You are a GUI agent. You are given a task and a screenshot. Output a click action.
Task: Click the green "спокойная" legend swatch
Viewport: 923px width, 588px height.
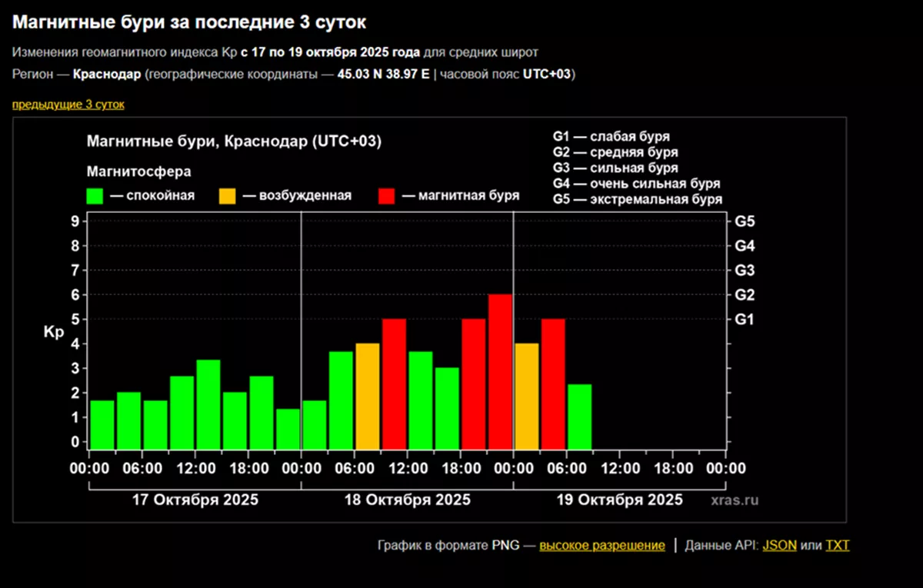(95, 196)
